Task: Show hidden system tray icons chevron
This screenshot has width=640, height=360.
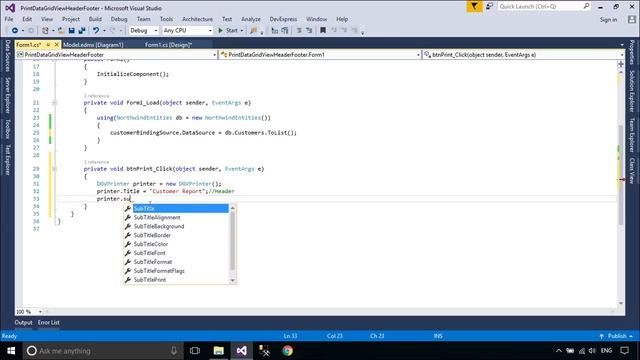Action: tap(559, 351)
